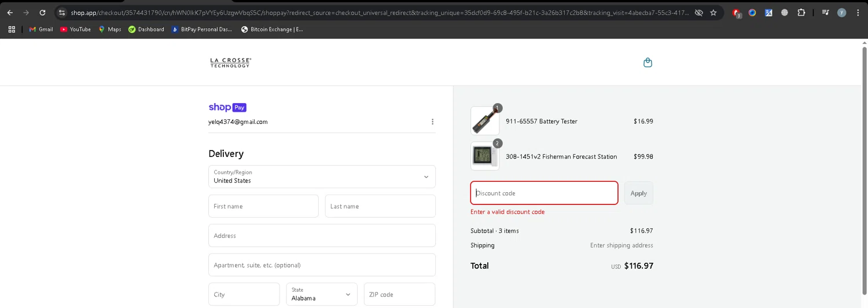This screenshot has width=868, height=308.
Task: Click the crossed-out eye icon in address bar
Action: point(698,12)
